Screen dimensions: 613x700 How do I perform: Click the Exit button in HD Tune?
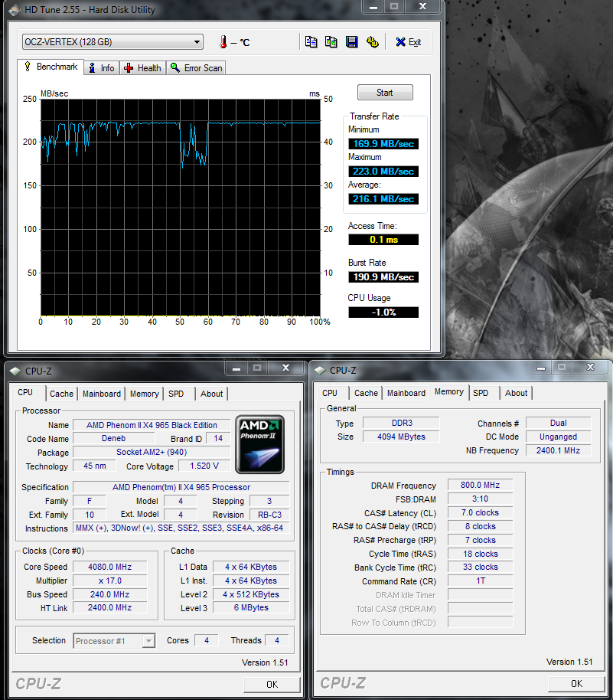[408, 42]
